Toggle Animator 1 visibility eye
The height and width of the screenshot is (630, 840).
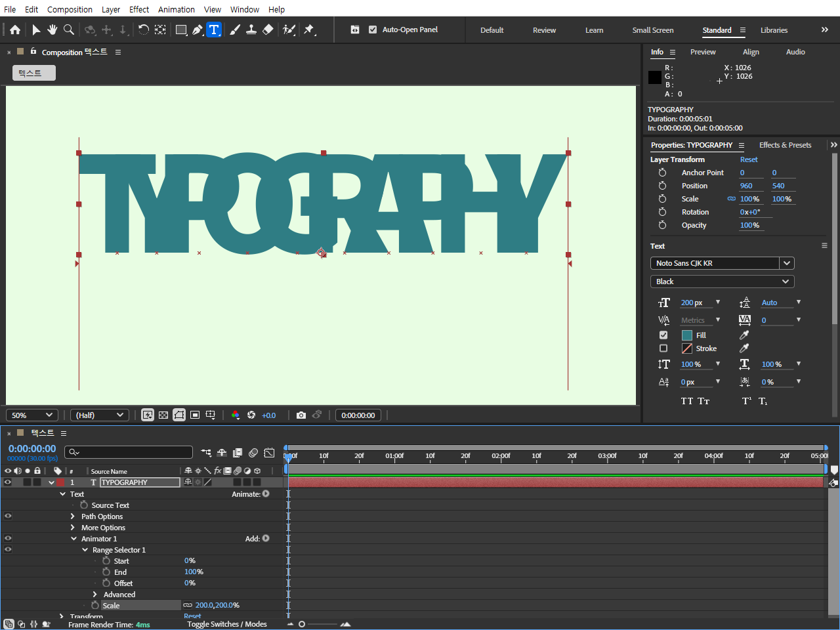[x=8, y=539]
